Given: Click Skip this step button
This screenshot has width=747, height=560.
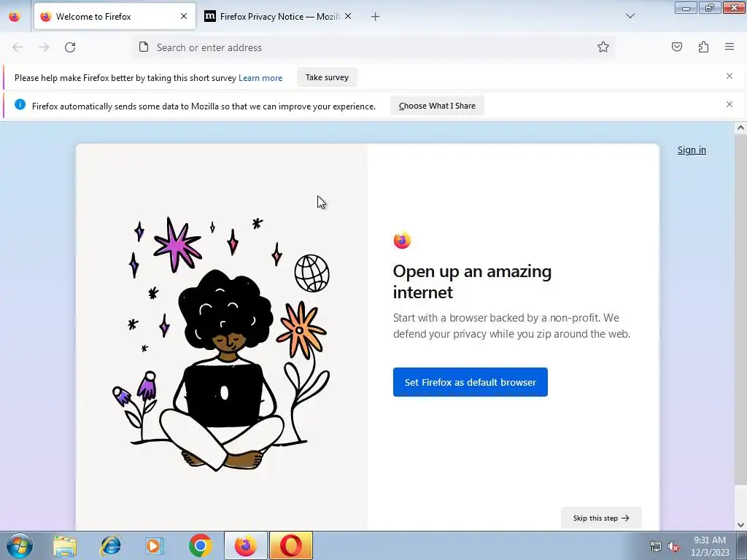Looking at the screenshot, I should click(601, 518).
